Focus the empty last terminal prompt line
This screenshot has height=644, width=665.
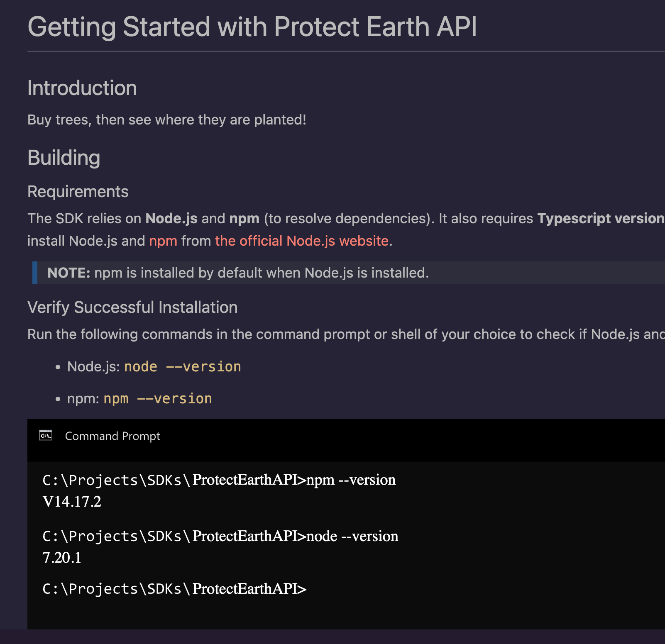click(175, 589)
